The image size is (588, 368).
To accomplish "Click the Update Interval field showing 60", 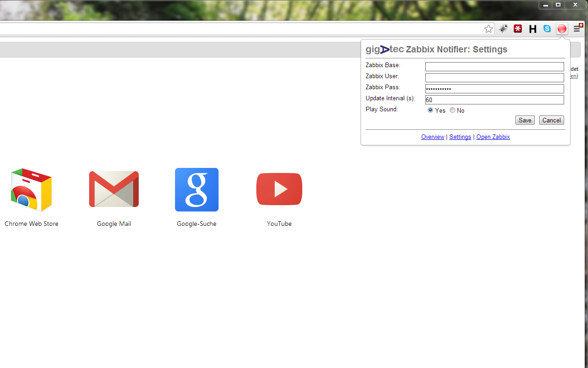I will pos(495,100).
